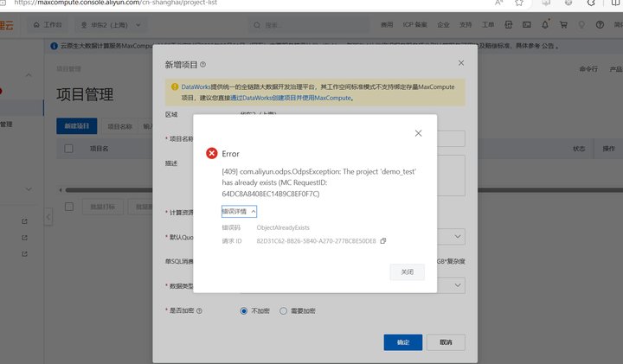Collapse the 错误详情 error details section
The image size is (623, 364).
pyautogui.click(x=239, y=211)
